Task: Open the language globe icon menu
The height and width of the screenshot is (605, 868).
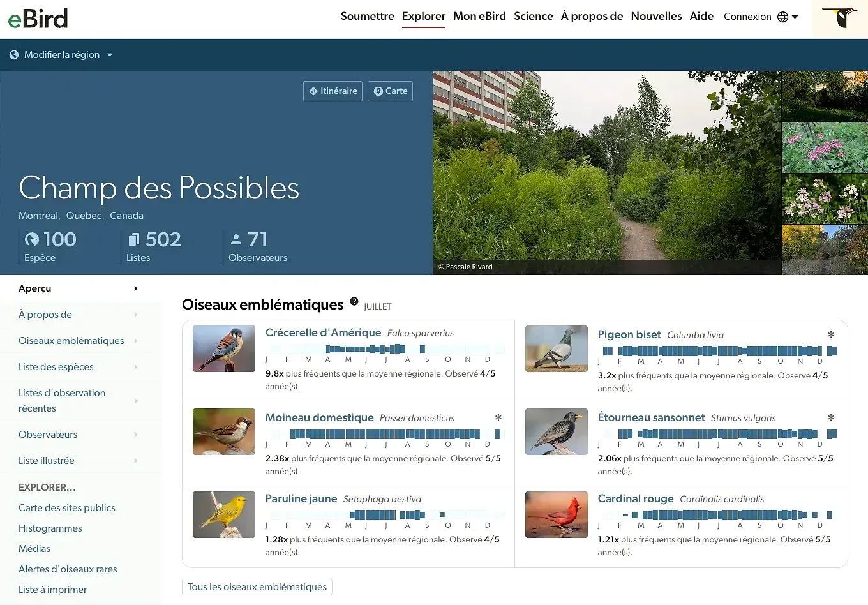Action: click(788, 17)
